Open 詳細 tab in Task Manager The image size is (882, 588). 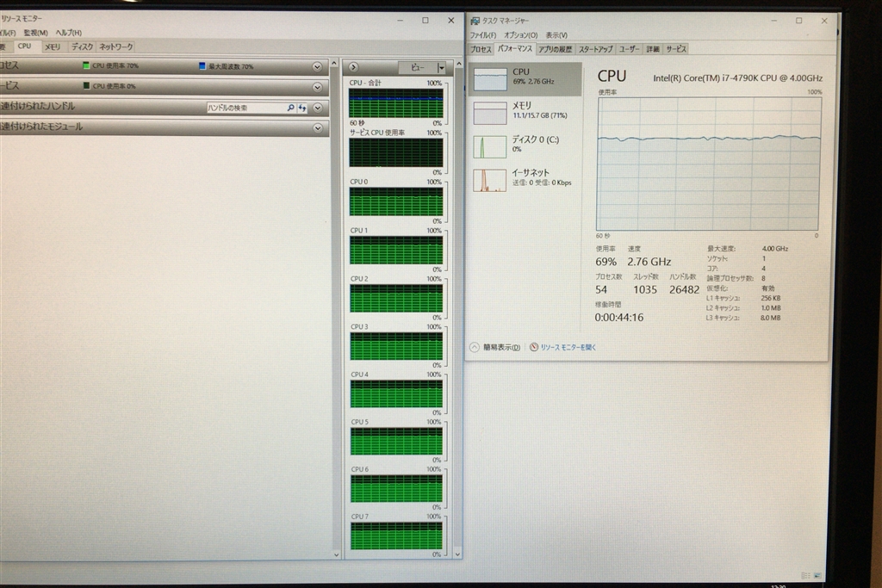point(653,49)
